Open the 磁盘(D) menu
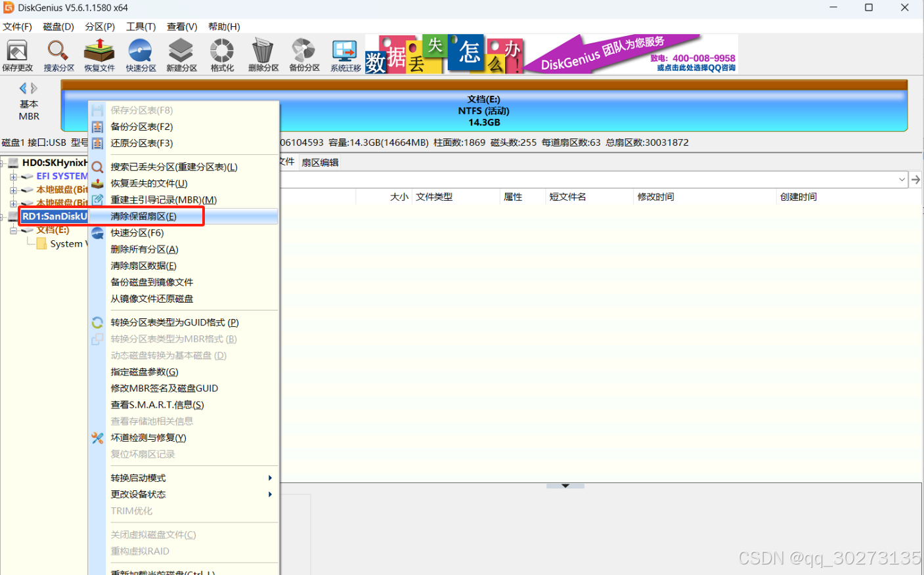Screen dimensions: 924x575 [58, 27]
